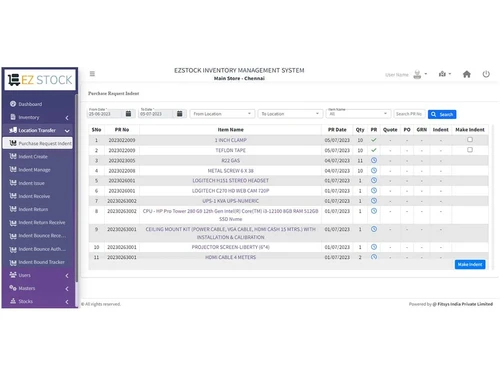Open To Date calendar icon

pos(179,114)
